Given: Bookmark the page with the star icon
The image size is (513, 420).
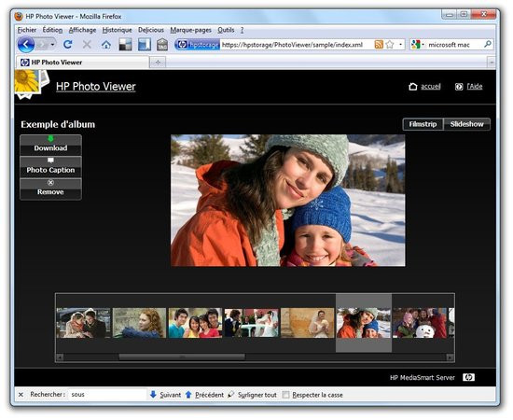Looking at the screenshot, I should 390,44.
